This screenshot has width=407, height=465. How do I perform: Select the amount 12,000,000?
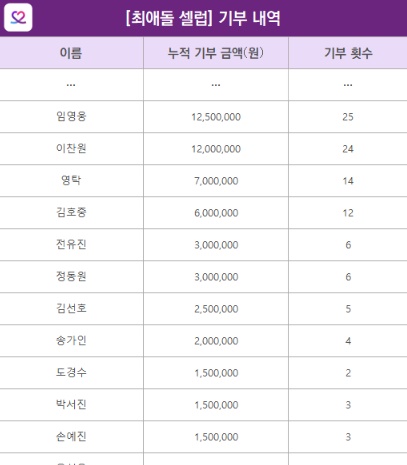[216, 149]
